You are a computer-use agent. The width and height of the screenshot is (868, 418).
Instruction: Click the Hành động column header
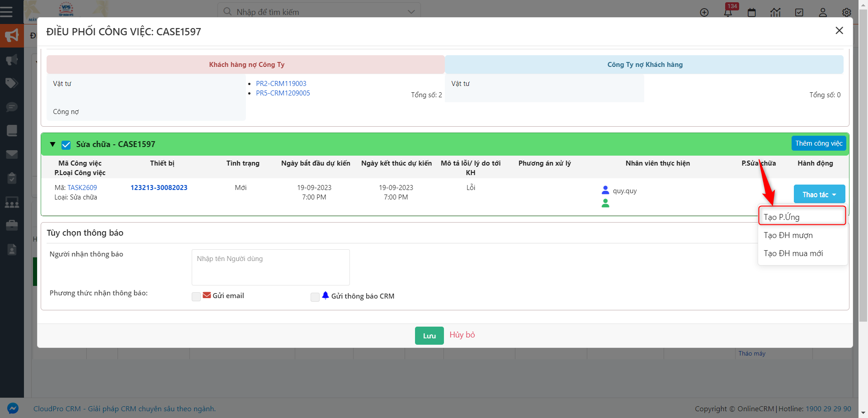point(815,163)
